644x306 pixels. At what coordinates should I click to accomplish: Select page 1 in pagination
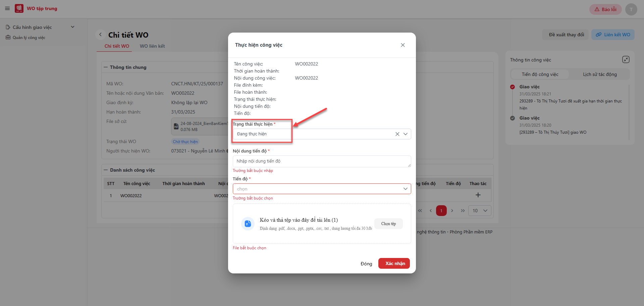click(x=441, y=211)
